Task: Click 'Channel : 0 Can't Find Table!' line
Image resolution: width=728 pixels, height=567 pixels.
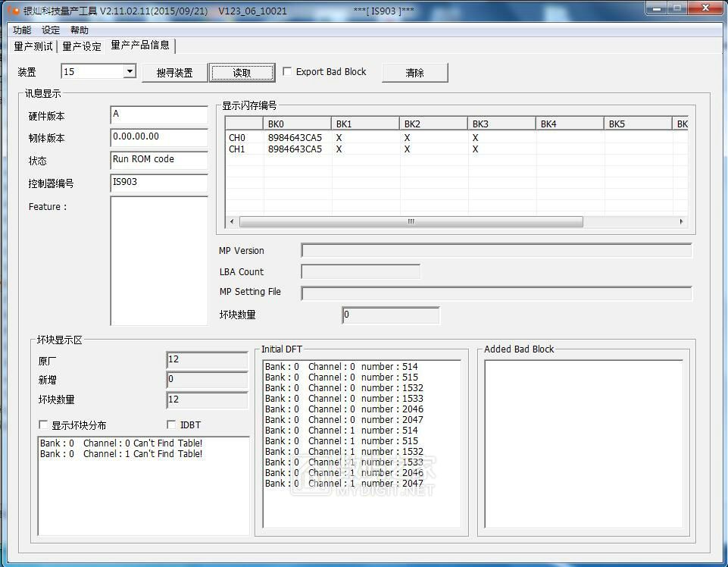Action: pos(121,443)
